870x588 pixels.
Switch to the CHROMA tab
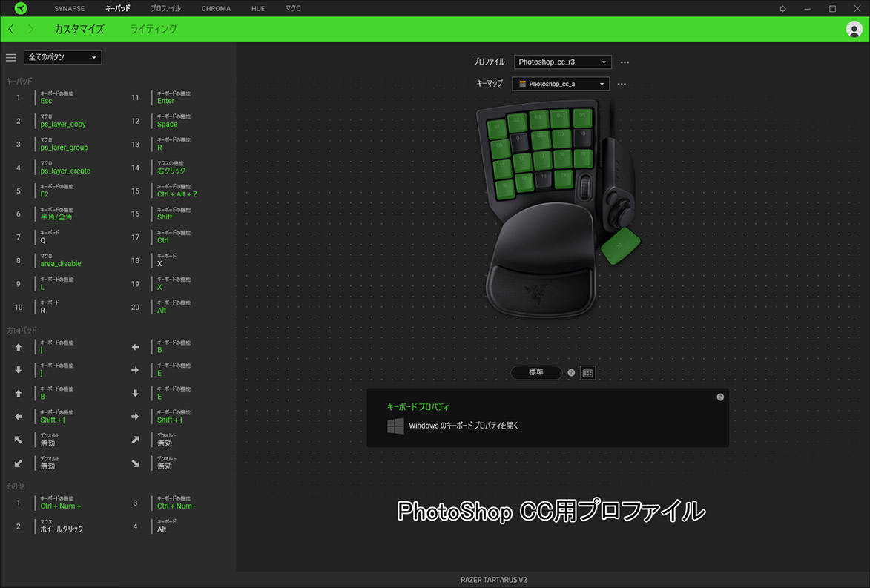coord(216,9)
